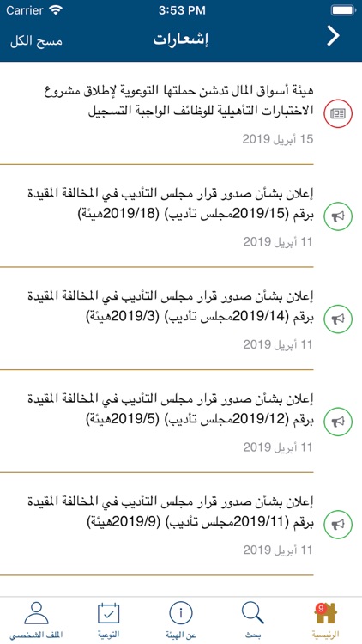362x644 pixels.
Task: Open announcement numbered 2019/12 مجلس تأديب
Action: (x=181, y=422)
